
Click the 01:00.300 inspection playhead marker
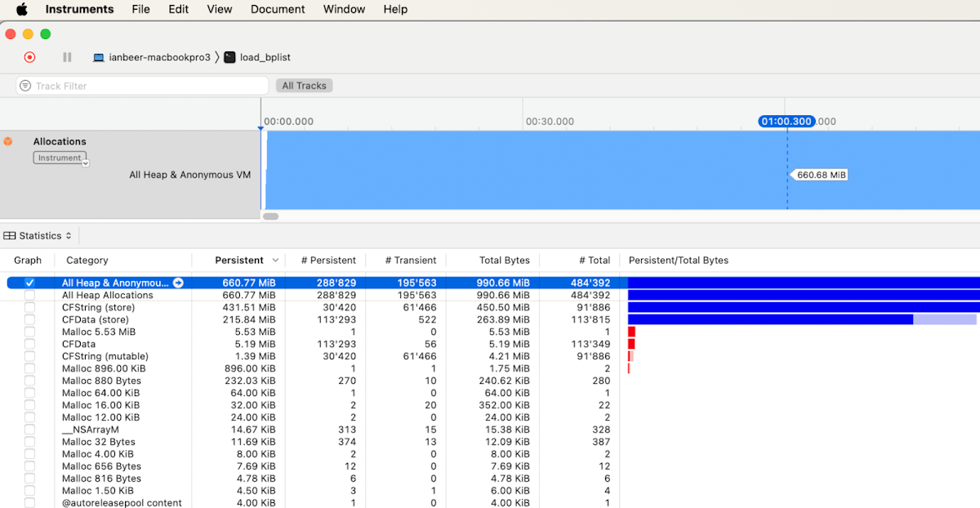786,121
